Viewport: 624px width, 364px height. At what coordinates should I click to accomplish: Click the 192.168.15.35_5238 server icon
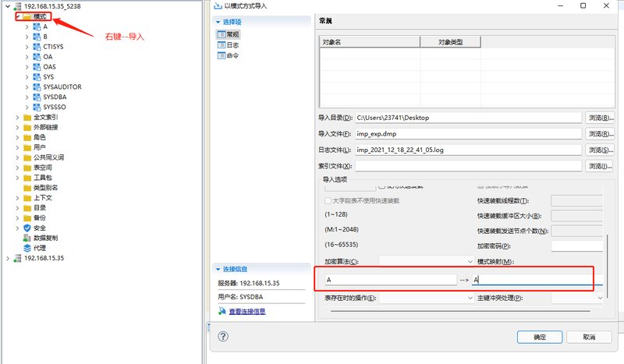17,6
